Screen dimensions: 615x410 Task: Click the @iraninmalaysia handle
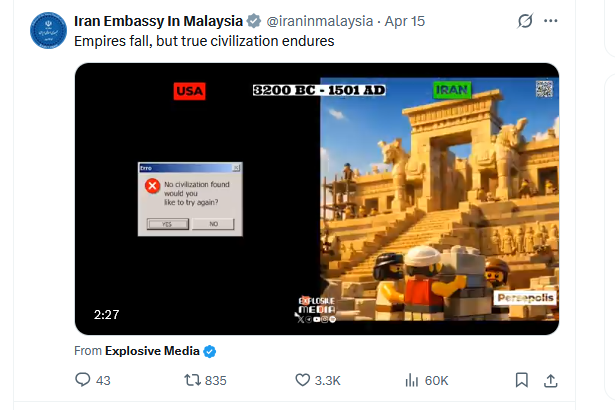pyautogui.click(x=320, y=21)
